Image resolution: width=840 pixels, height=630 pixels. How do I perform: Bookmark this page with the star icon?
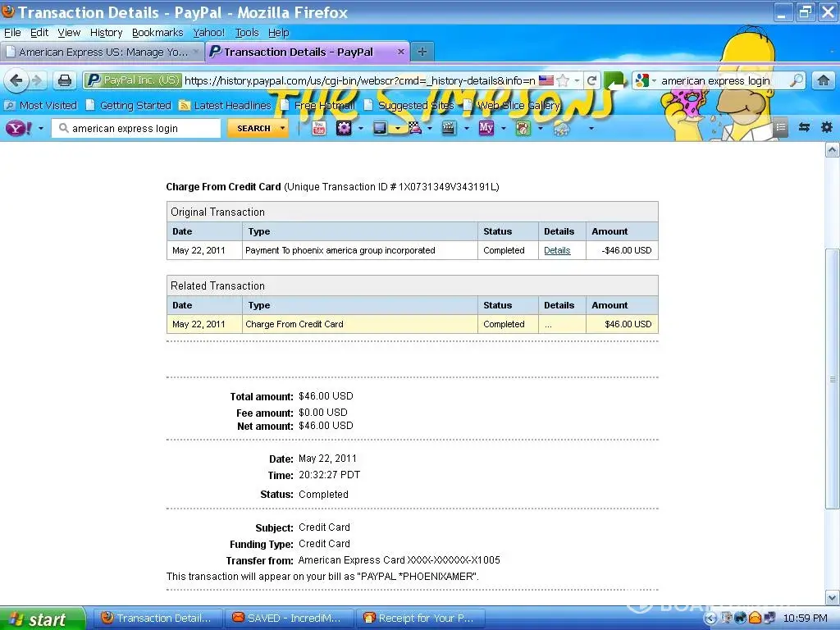563,80
